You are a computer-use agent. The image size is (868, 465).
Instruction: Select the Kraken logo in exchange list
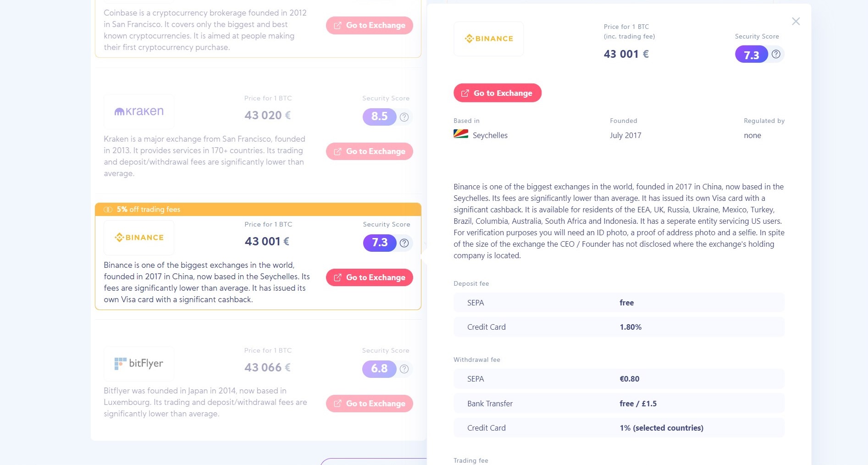139,111
